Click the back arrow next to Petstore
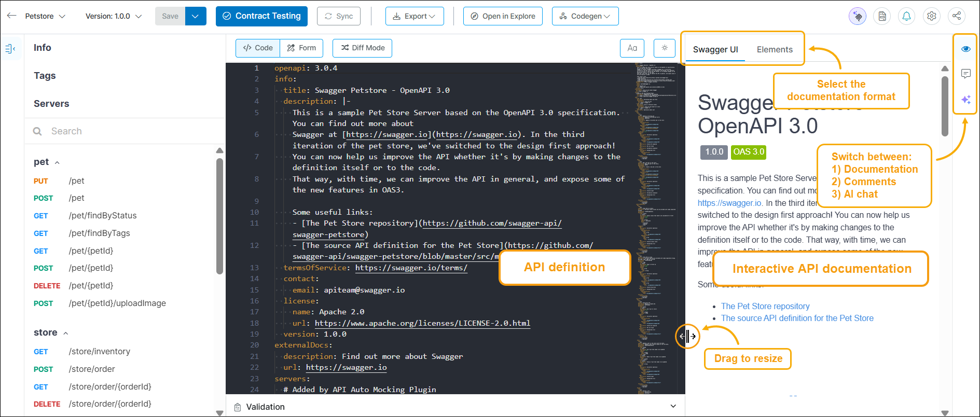 [x=11, y=16]
